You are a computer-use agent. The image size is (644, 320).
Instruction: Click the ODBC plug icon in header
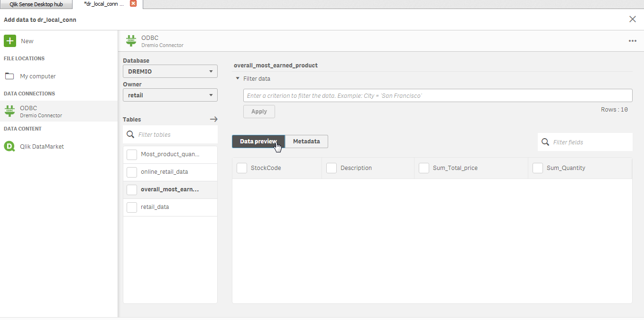pos(131,41)
